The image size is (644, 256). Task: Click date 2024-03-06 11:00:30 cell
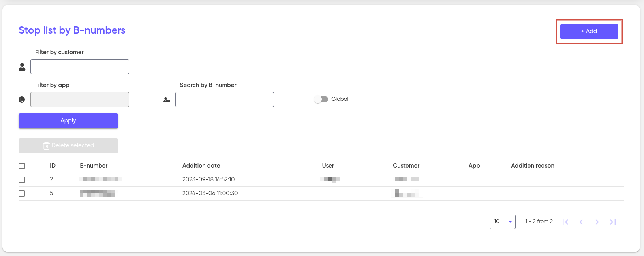(x=210, y=193)
